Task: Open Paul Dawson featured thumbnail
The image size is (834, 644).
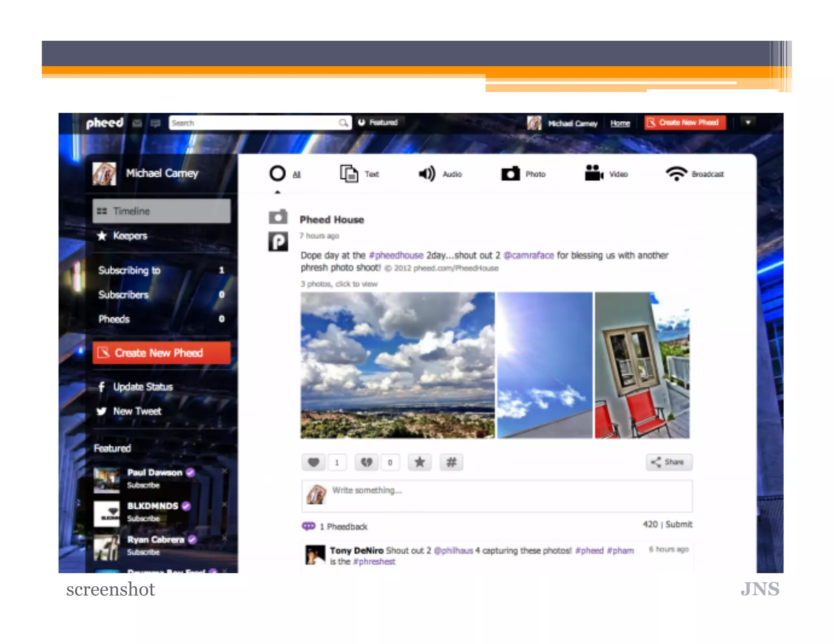Action: [107, 480]
